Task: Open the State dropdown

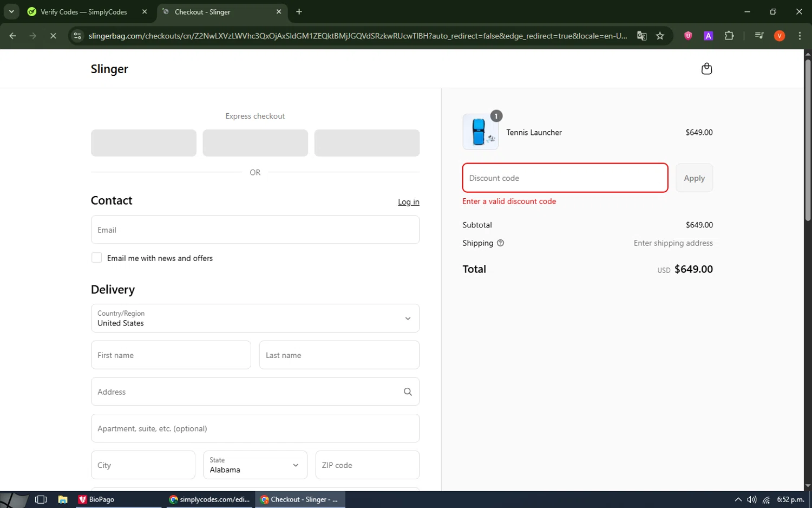Action: coord(255,465)
